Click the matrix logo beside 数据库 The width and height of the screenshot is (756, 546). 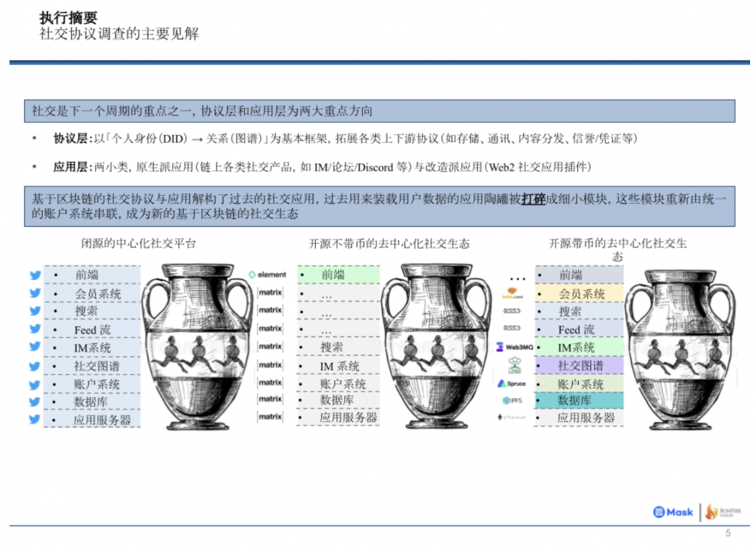click(270, 400)
